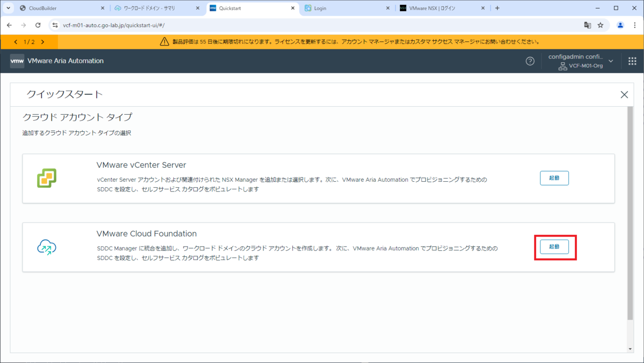
Task: Close the VMware NSX browser tab
Action: click(x=483, y=8)
